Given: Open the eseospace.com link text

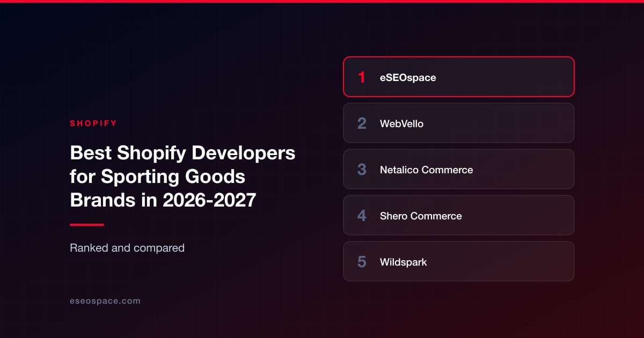Looking at the screenshot, I should [x=105, y=301].
